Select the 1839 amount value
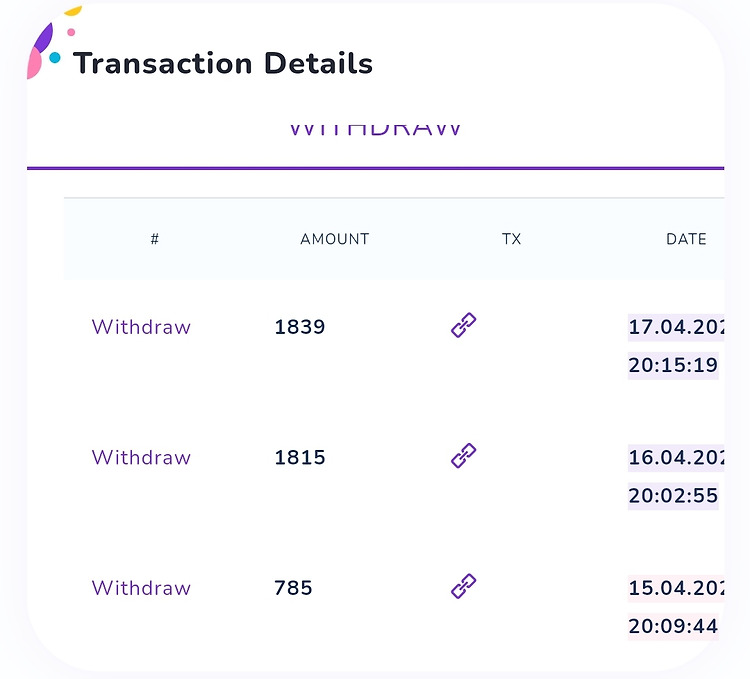 pos(300,327)
